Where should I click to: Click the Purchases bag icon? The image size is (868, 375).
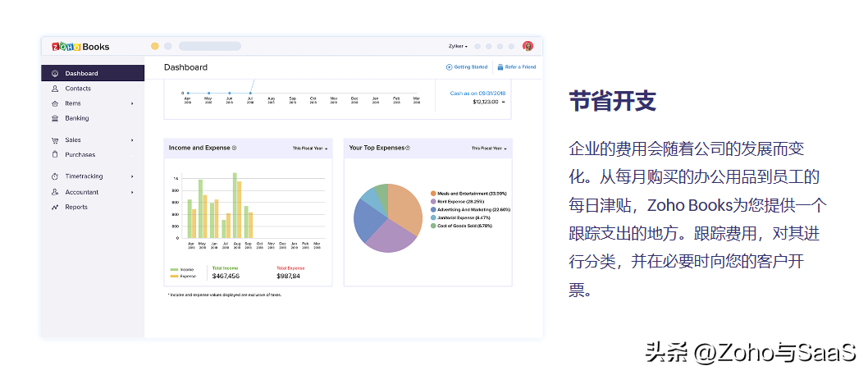coord(55,155)
